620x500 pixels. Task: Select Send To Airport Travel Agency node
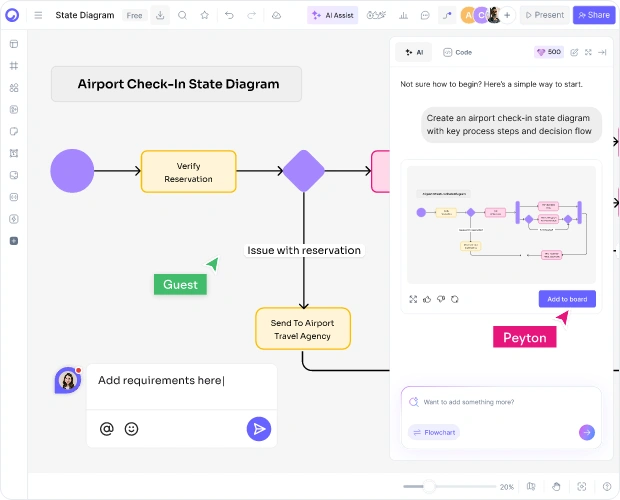tap(303, 329)
